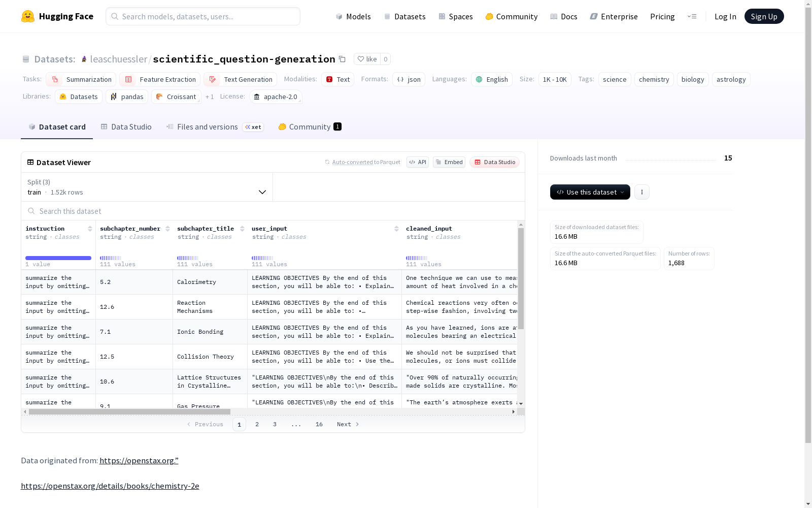Click the Calorimetry subchapter cell
This screenshot has width=812, height=508.
[x=210, y=282]
